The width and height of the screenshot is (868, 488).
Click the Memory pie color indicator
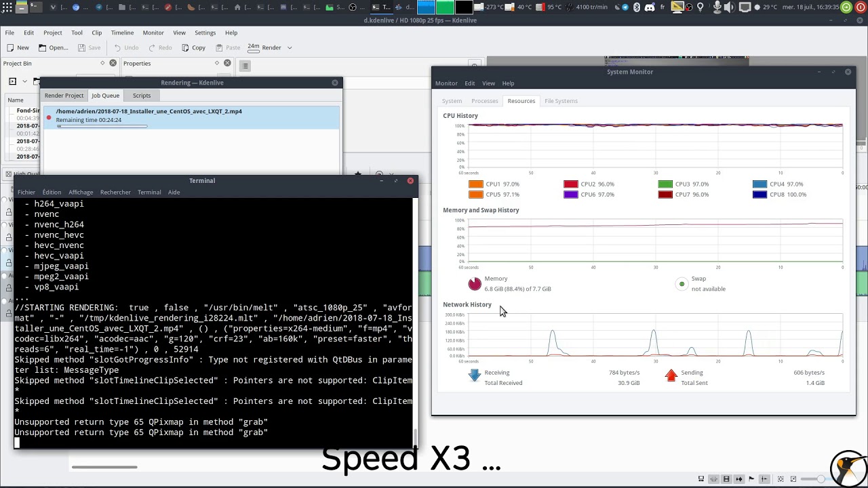[x=475, y=284]
